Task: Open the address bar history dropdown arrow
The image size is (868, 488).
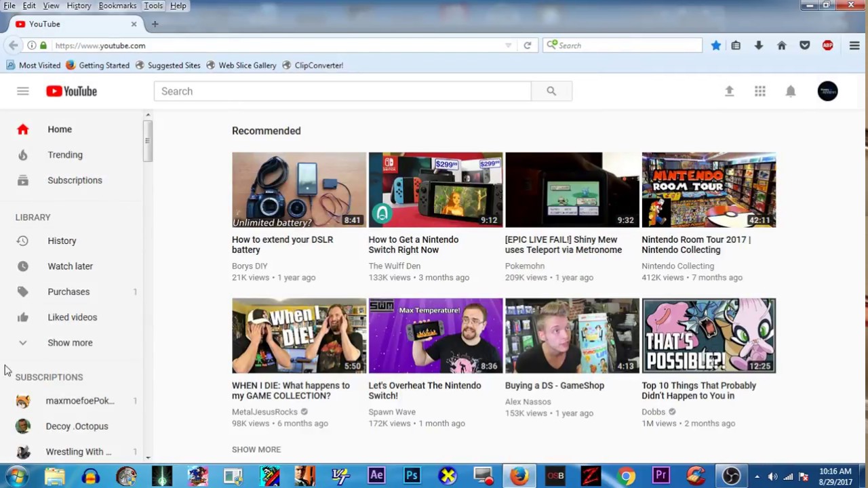Action: pyautogui.click(x=508, y=45)
